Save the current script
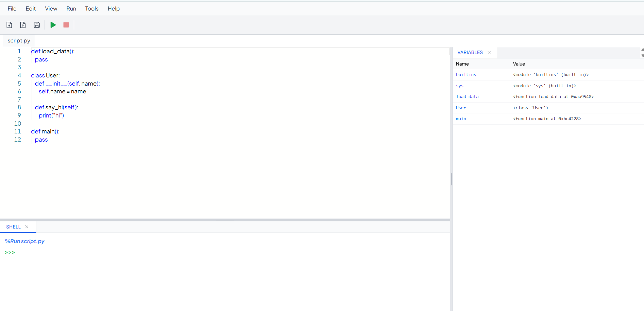The height and width of the screenshot is (311, 644). coord(36,25)
